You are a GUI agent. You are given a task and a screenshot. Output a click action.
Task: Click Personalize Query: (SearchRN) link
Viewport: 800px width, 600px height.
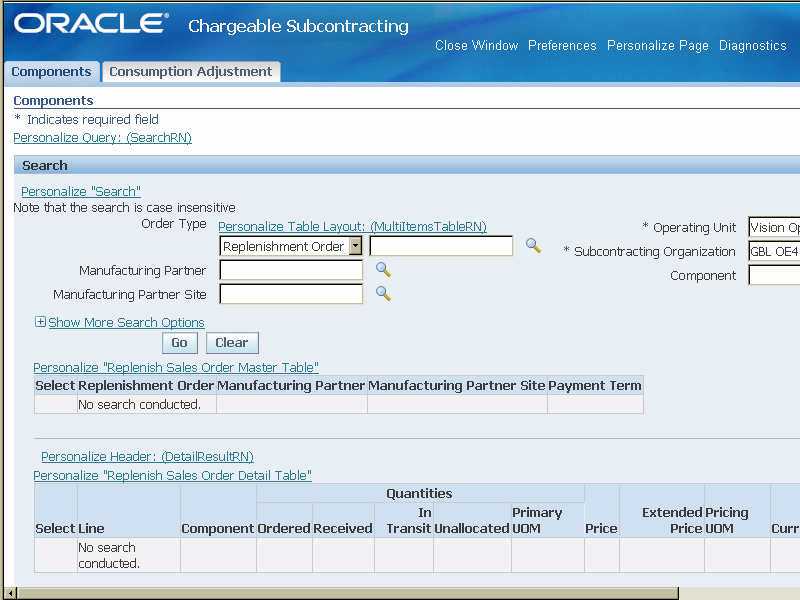(x=103, y=138)
